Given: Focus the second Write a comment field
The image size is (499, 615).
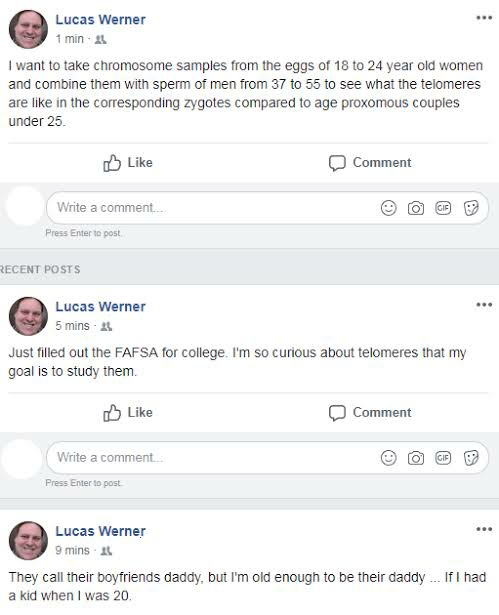Looking at the screenshot, I should 212,458.
